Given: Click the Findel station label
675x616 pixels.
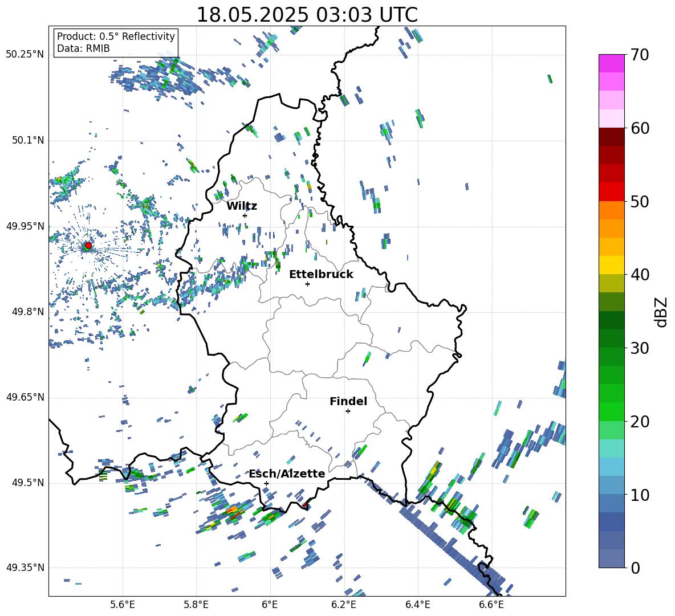Looking at the screenshot, I should [x=348, y=401].
